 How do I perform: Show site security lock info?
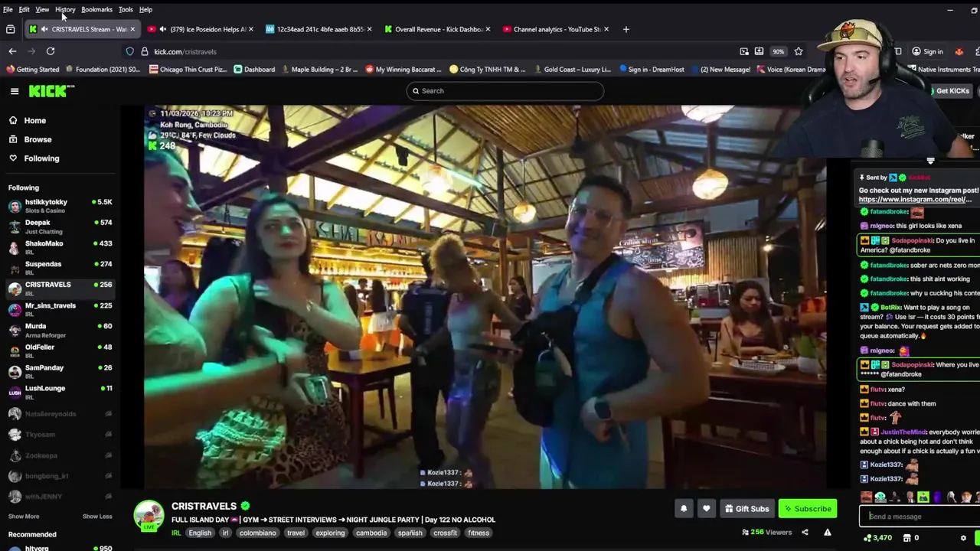[144, 51]
